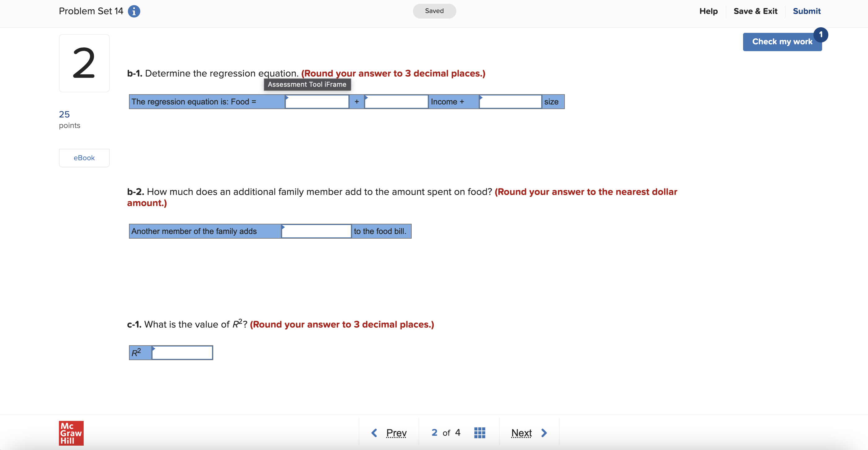
Task: Click the dropdown marker in the R² answer box
Action: coord(154,348)
